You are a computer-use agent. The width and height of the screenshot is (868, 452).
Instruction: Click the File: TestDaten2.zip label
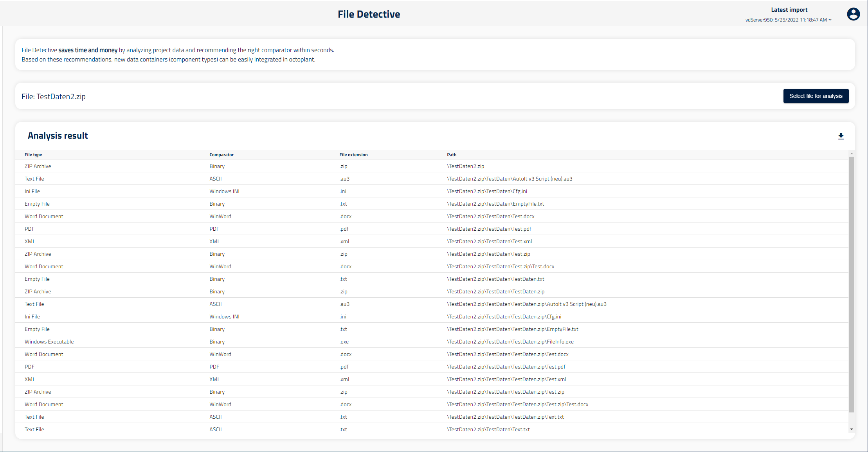[x=54, y=96]
